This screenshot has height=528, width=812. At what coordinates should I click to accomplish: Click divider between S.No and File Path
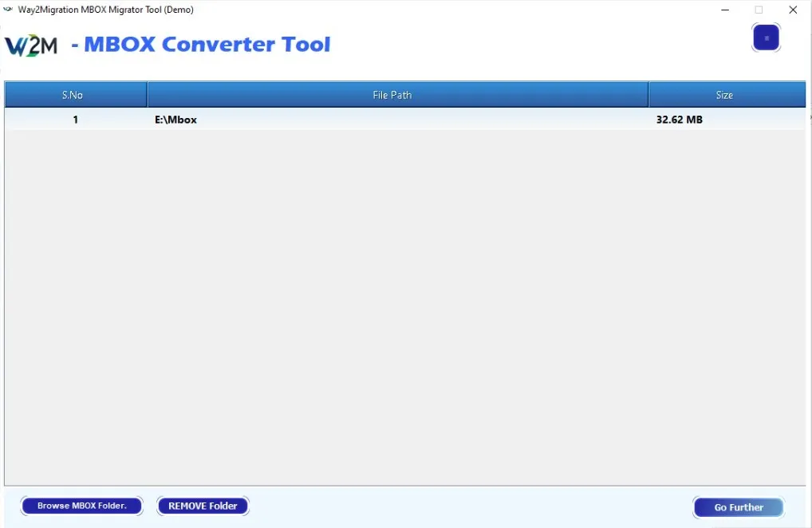(148, 95)
